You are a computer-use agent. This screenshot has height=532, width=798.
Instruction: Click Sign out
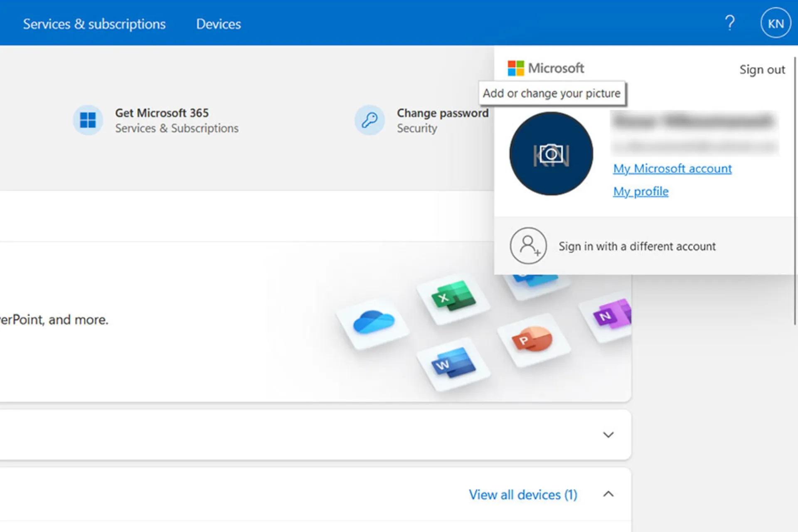[762, 69]
